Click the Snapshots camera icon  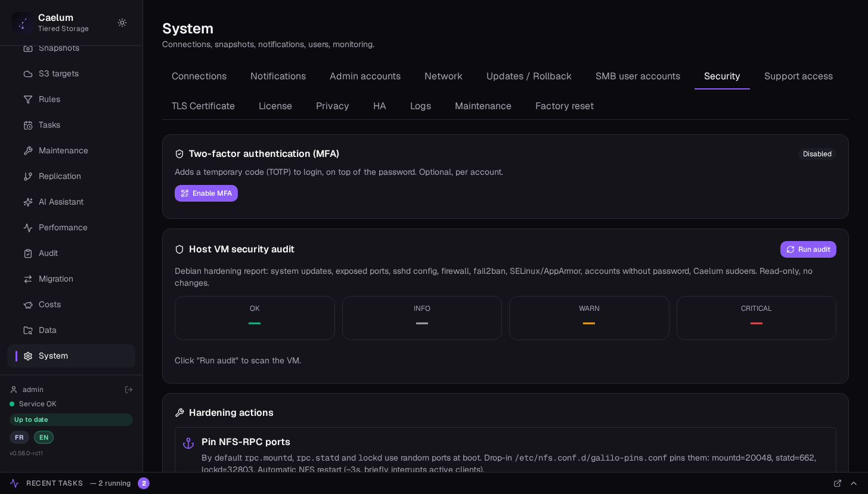tap(28, 48)
